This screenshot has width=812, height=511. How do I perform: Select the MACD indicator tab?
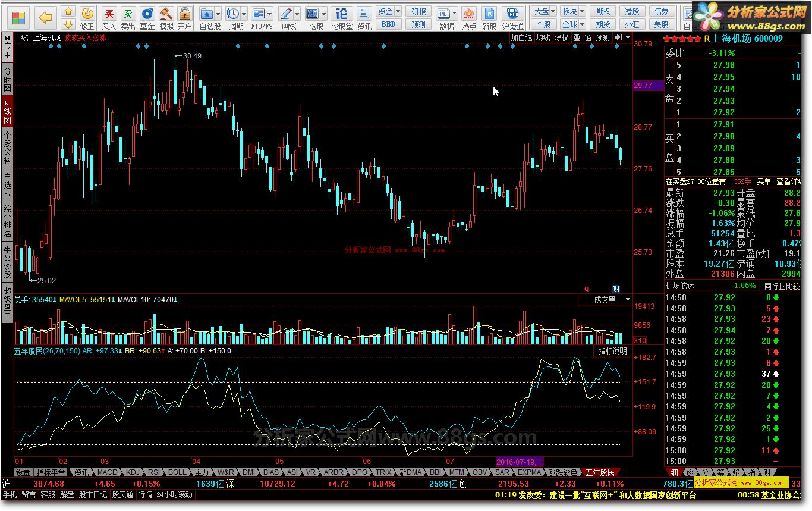[x=108, y=472]
